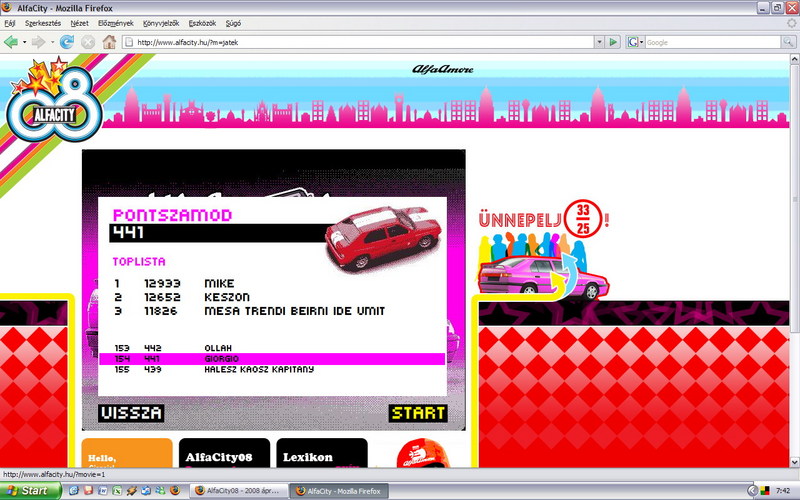Viewport: 800px width, 500px height.
Task: Click the TOPLISTA heading
Action: click(139, 262)
